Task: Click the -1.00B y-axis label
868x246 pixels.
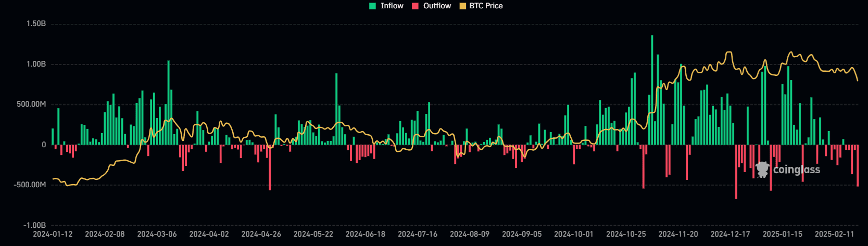Action: pos(35,225)
